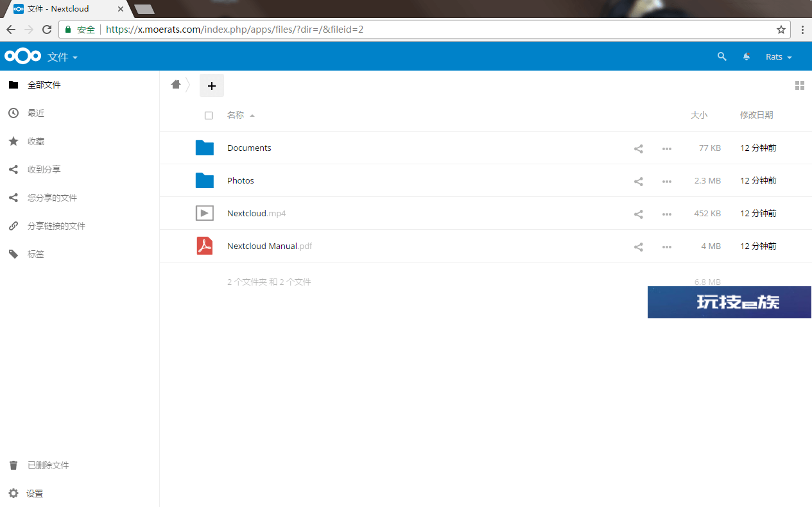This screenshot has width=812, height=507.
Task: Click the Photos folder icon
Action: (205, 180)
